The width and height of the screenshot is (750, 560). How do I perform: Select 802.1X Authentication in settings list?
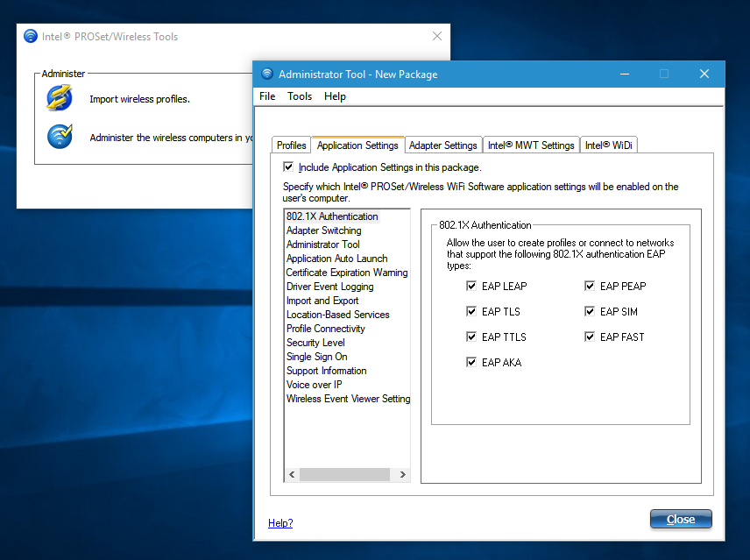pos(332,216)
